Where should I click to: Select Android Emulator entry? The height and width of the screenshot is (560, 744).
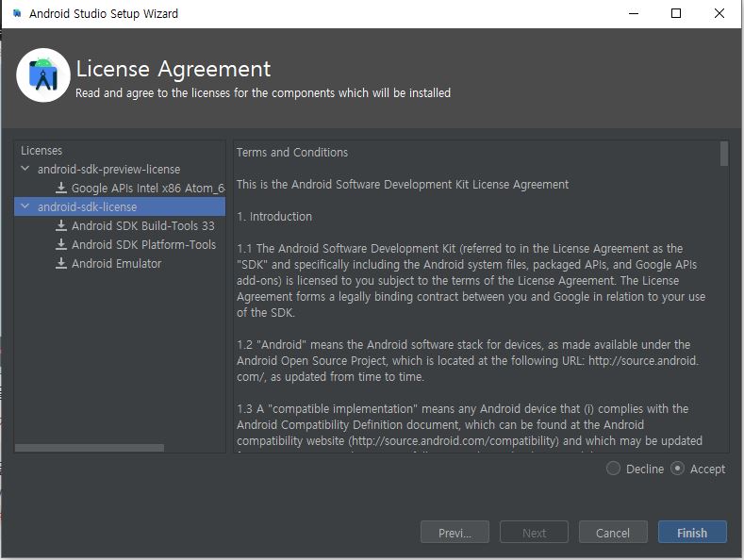click(x=116, y=263)
